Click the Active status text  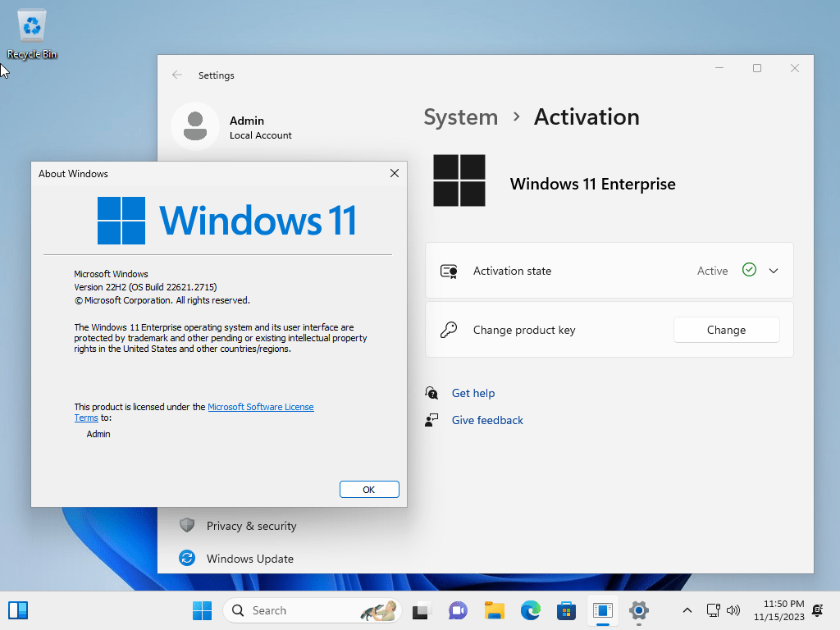(x=713, y=271)
